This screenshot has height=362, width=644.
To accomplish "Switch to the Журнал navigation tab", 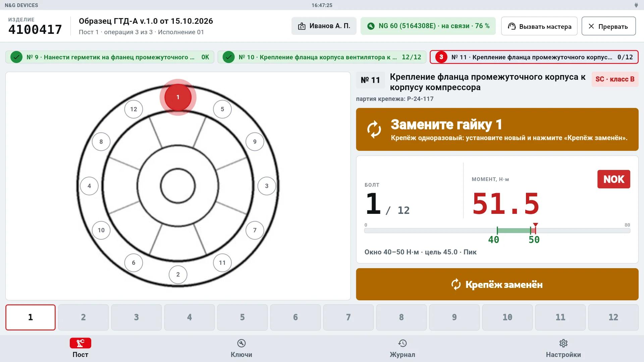I will 402,349.
